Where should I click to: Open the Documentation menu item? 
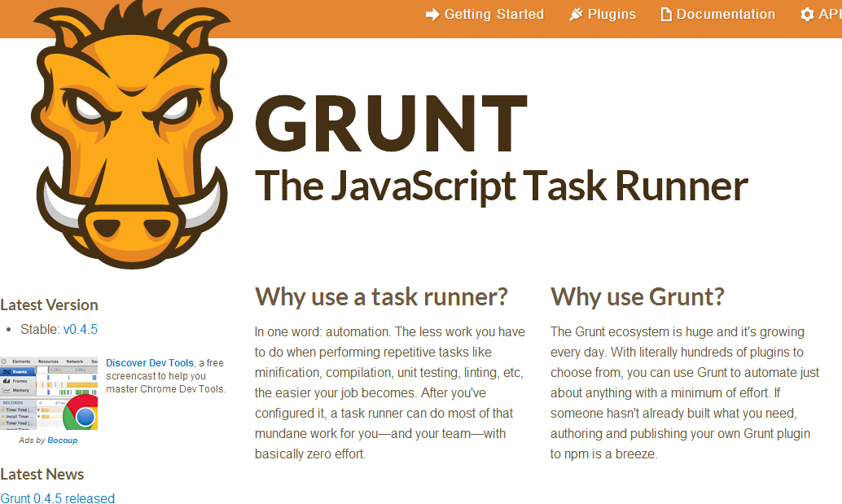718,15
